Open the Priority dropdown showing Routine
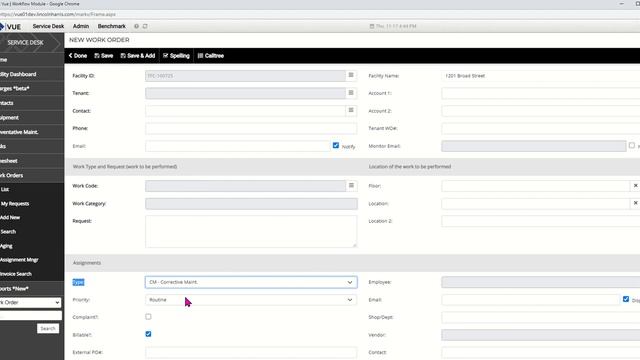Screen dimensions: 640x360 pos(251,300)
